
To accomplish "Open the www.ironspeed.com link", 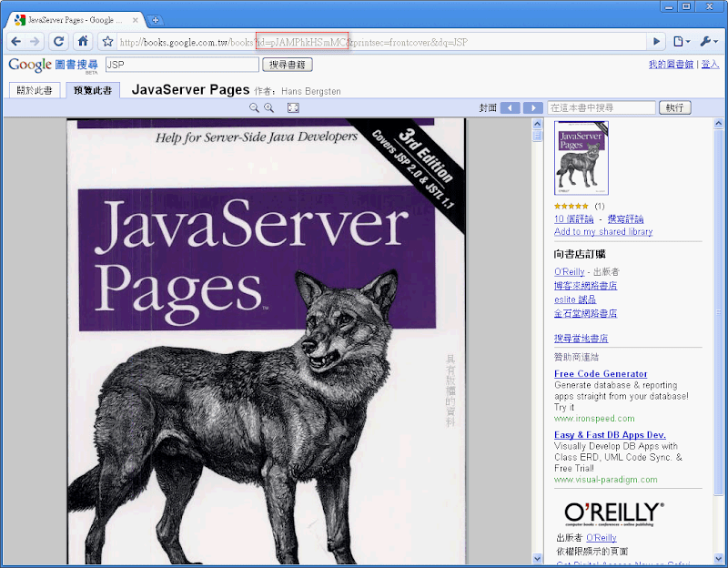I will point(594,418).
